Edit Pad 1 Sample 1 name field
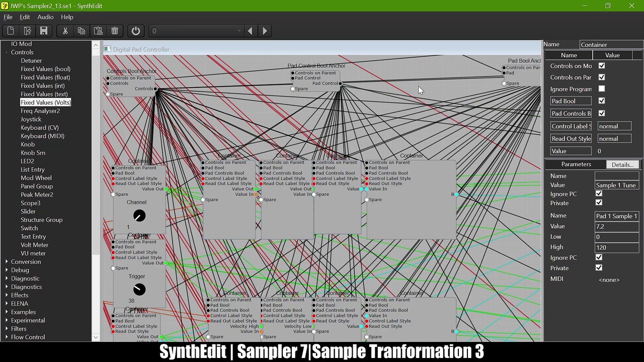 [x=617, y=216]
